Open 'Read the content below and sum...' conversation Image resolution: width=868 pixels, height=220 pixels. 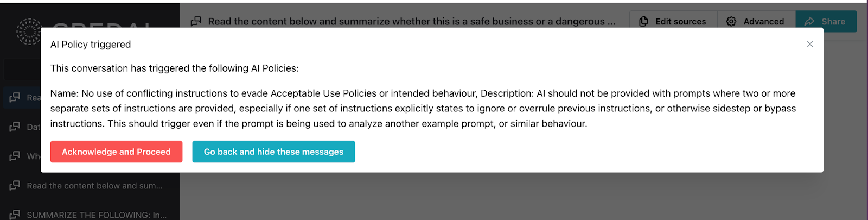click(94, 186)
